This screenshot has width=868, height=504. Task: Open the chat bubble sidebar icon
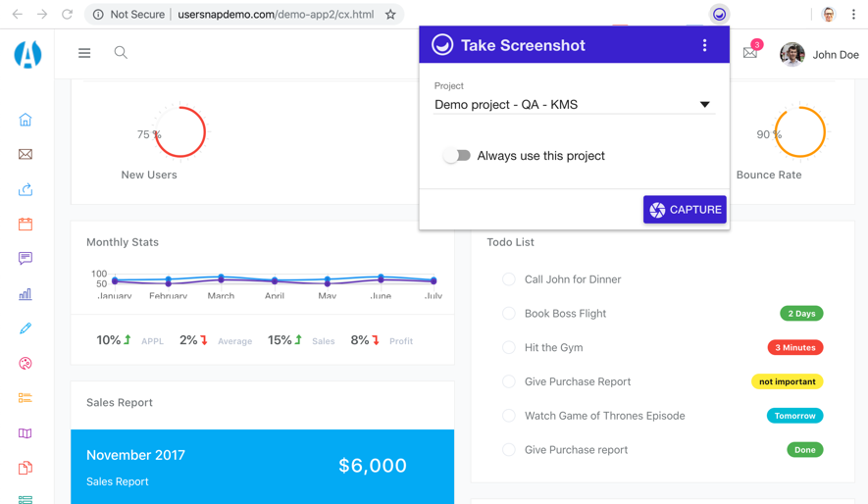click(x=26, y=259)
